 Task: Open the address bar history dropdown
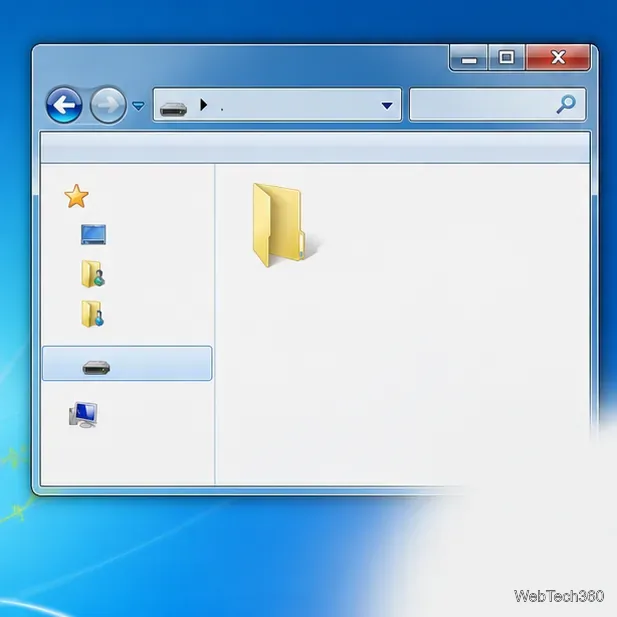click(387, 105)
